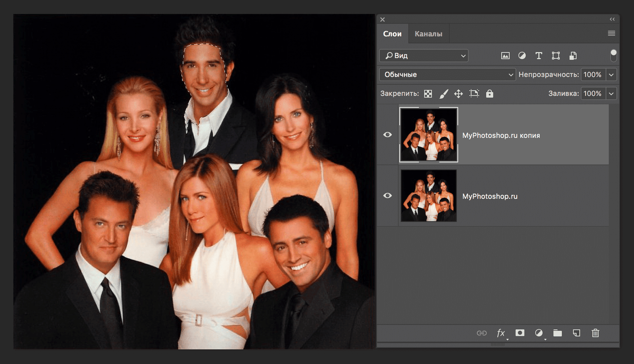The image size is (634, 364).
Task: Open the fx layer styles menu
Action: point(501,333)
